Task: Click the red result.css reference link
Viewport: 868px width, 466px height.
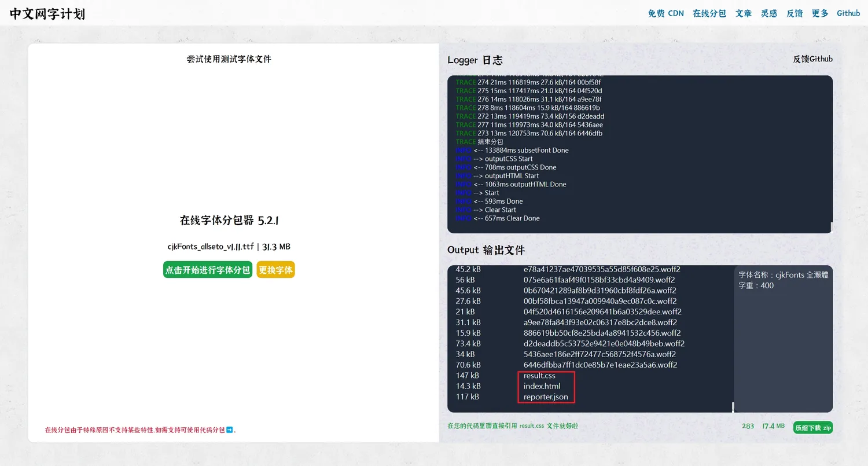Action: (531, 427)
